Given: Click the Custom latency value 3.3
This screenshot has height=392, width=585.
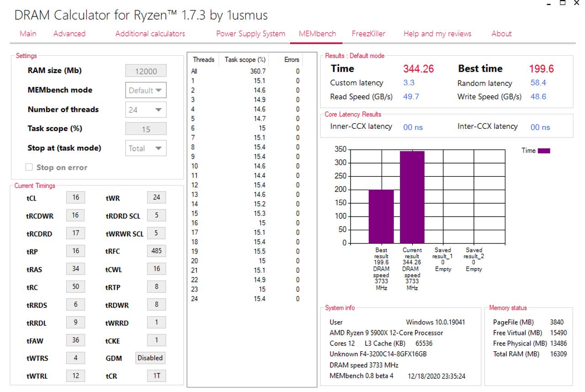Looking at the screenshot, I should (x=409, y=83).
